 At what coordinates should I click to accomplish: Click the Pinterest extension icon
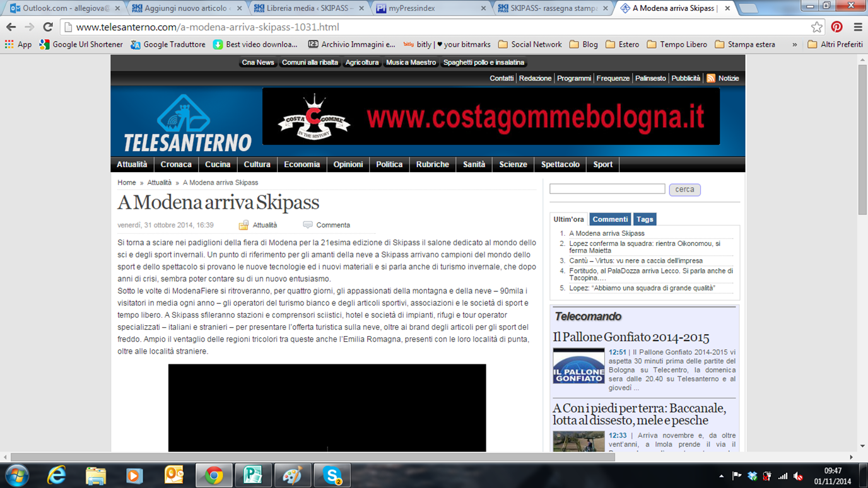[837, 27]
